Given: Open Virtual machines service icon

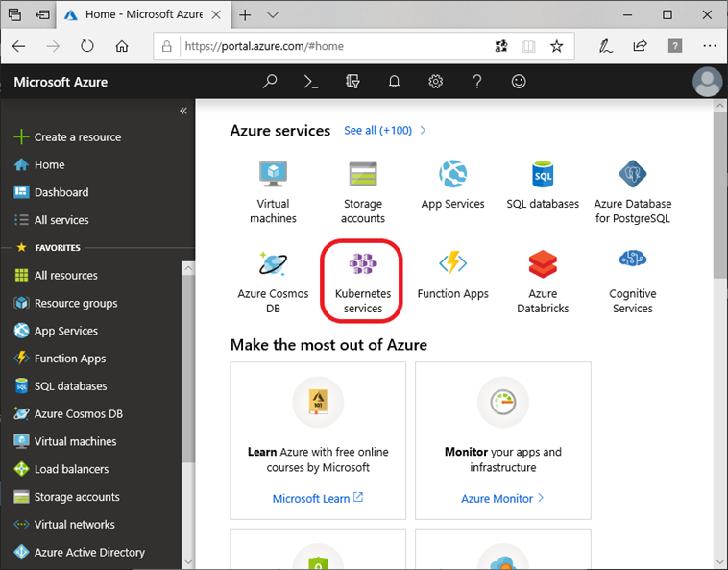Looking at the screenshot, I should [273, 190].
